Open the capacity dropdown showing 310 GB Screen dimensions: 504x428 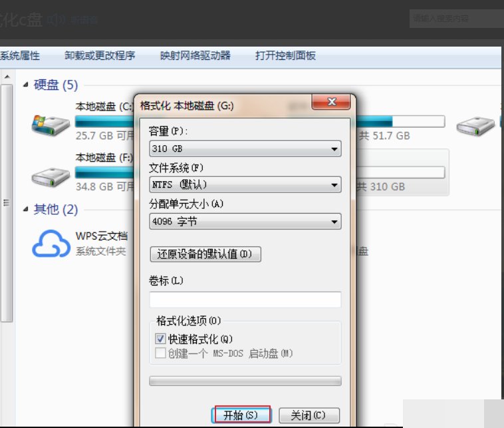pyautogui.click(x=245, y=148)
